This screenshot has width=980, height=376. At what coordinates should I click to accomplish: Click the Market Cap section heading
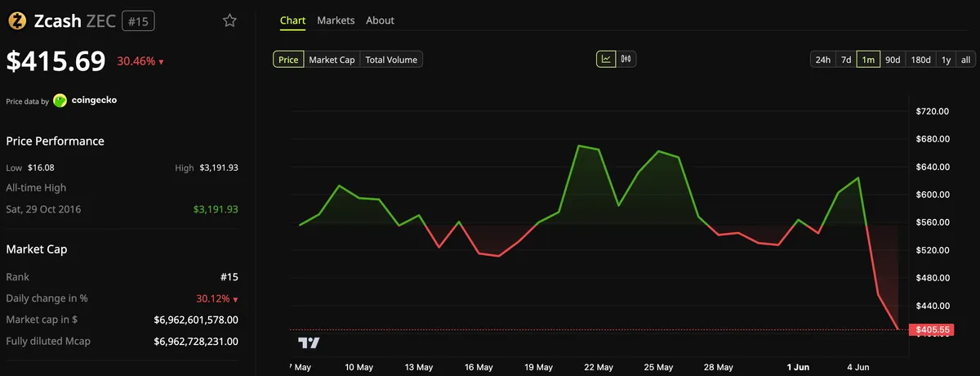coord(36,248)
